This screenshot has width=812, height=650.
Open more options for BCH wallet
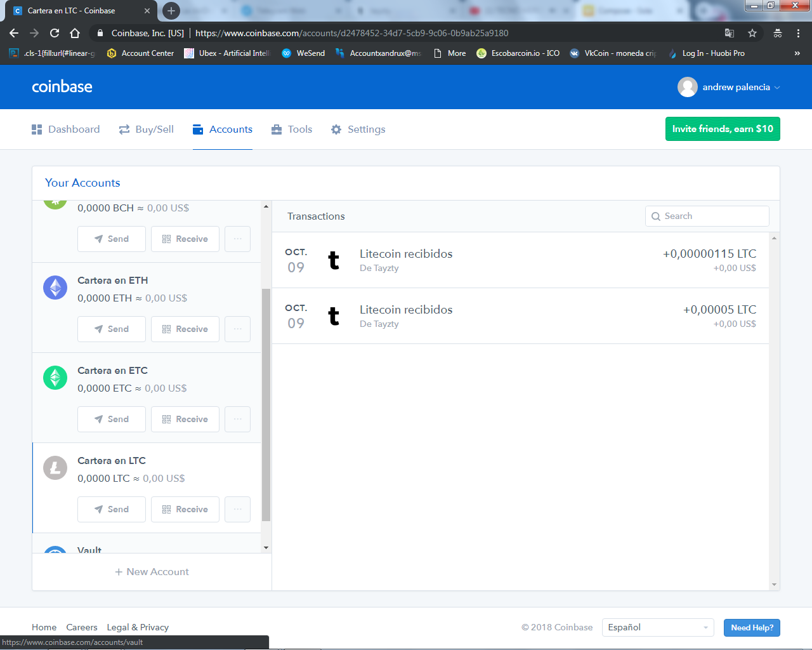tap(237, 239)
